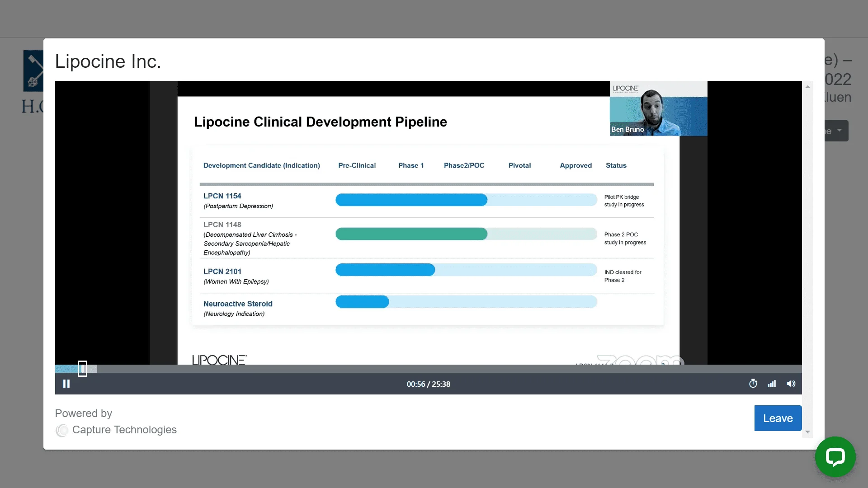Click the 00:56 / 25:38 time display
Image resolution: width=868 pixels, height=488 pixels.
pos(428,384)
